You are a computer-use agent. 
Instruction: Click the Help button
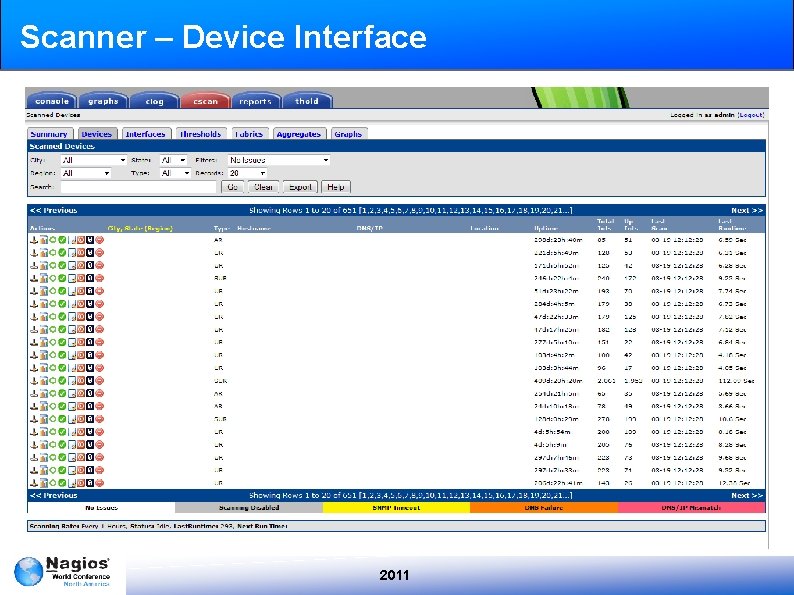coord(336,187)
